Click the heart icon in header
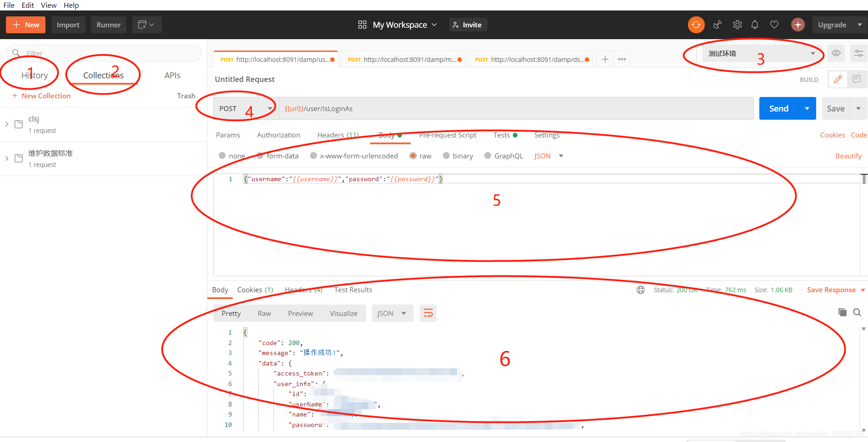 coord(774,25)
